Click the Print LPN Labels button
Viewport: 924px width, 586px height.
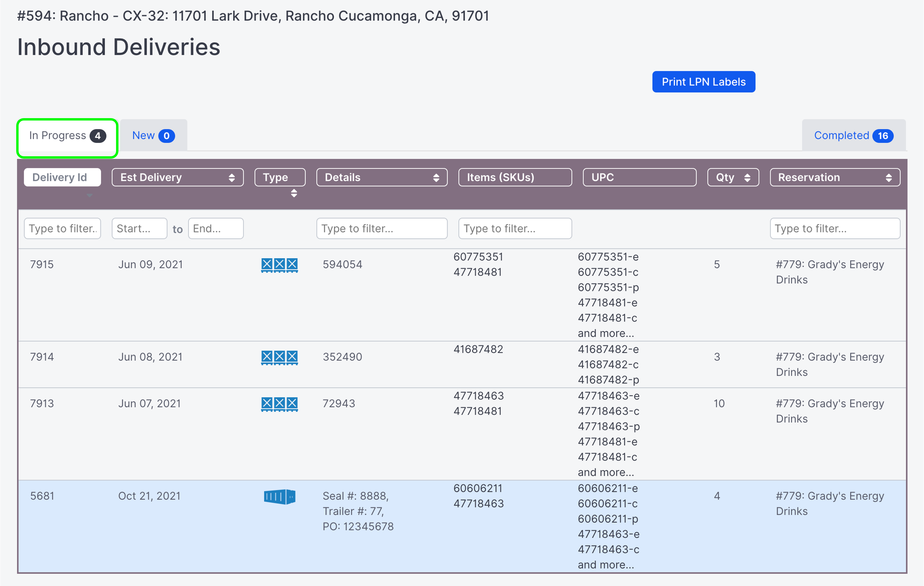(x=703, y=81)
